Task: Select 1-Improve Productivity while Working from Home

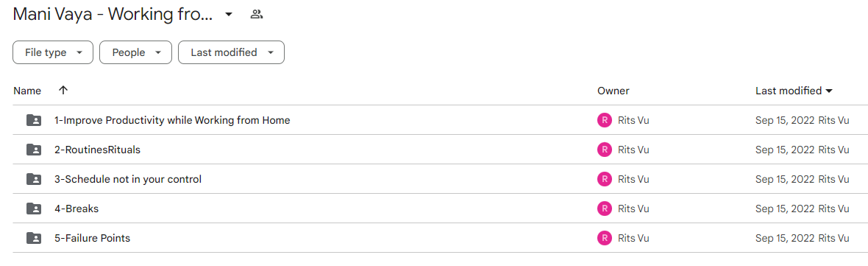Action: point(172,120)
